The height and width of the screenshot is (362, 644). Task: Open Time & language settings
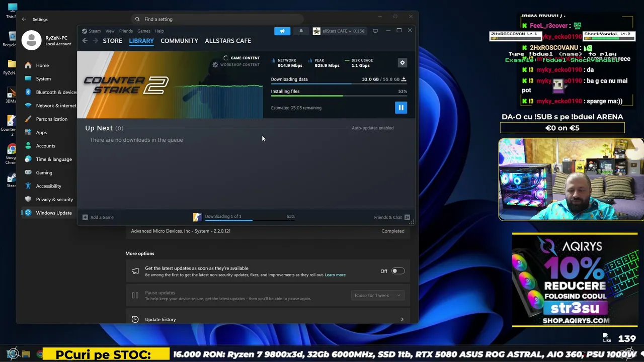49,159
